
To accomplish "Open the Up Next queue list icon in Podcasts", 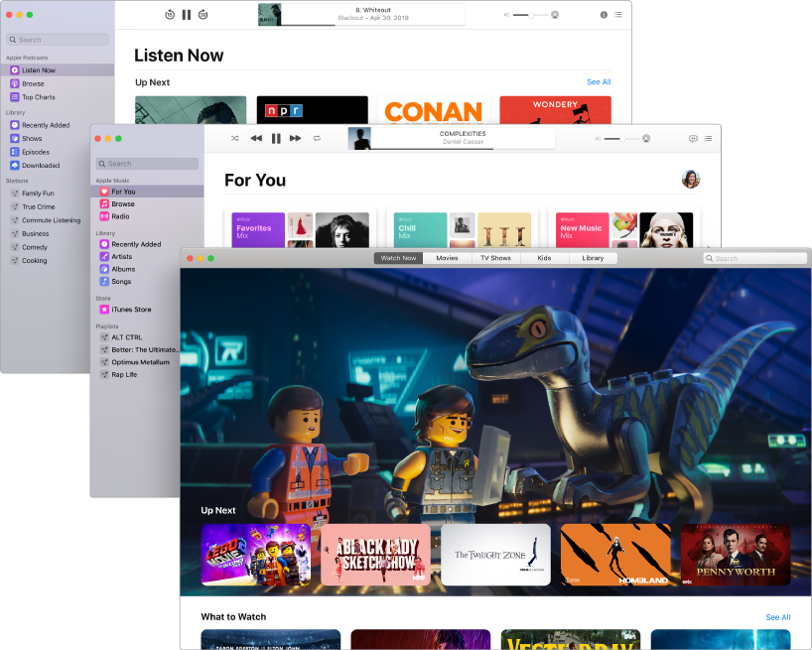I will point(618,15).
